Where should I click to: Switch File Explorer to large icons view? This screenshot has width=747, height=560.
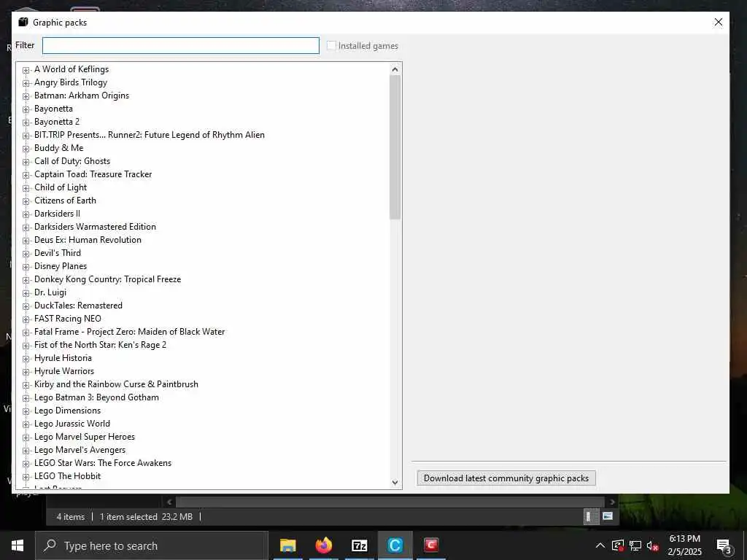(x=608, y=516)
